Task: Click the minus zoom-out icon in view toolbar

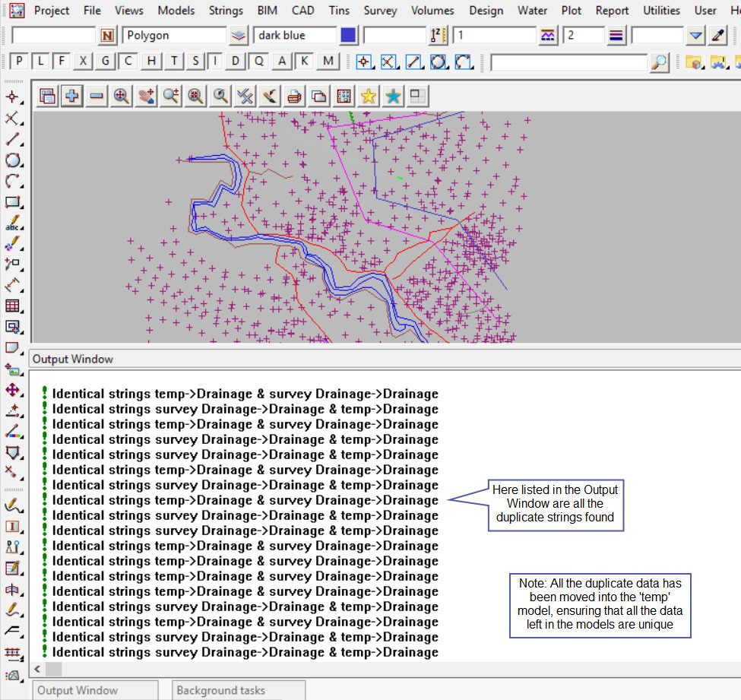Action: [97, 96]
